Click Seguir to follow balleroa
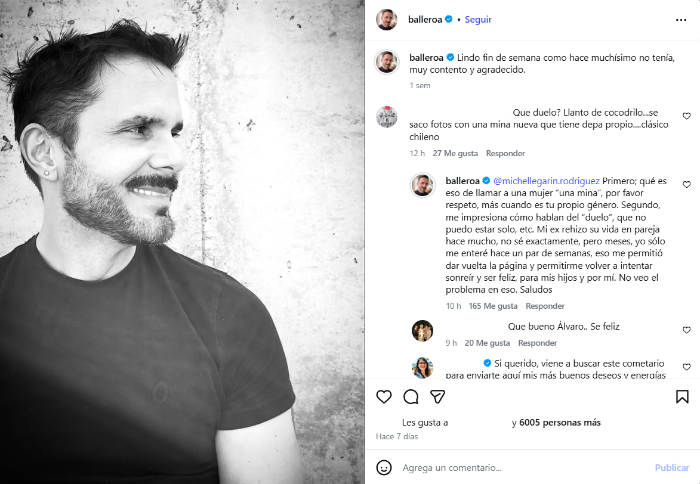This screenshot has height=484, width=700. pos(478,19)
